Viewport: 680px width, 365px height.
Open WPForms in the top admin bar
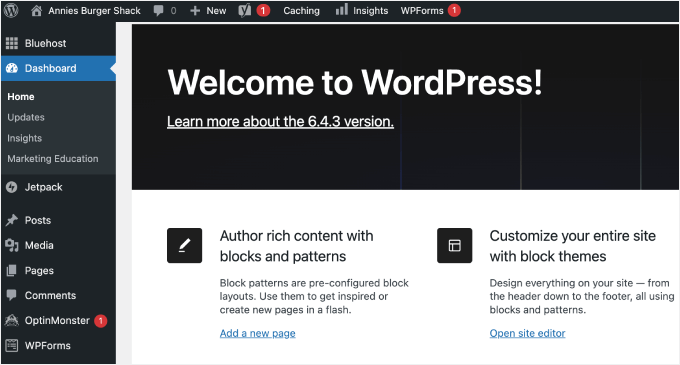[x=422, y=11]
